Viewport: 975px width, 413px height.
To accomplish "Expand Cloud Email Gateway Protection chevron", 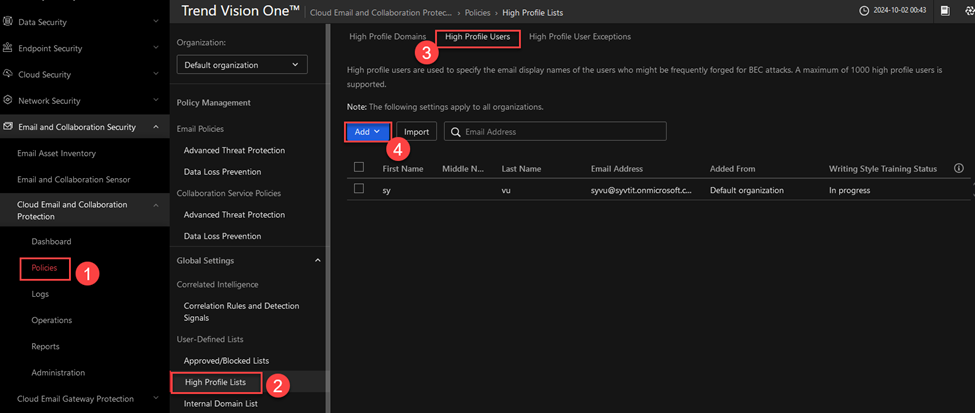I will 155,399.
